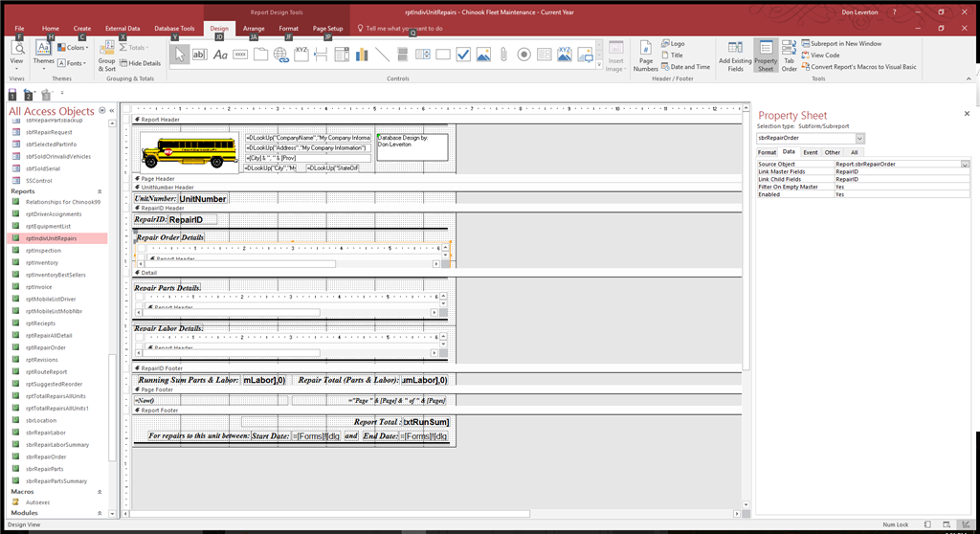Open the All tab in Property Sheet
The image size is (980, 534).
(x=854, y=152)
